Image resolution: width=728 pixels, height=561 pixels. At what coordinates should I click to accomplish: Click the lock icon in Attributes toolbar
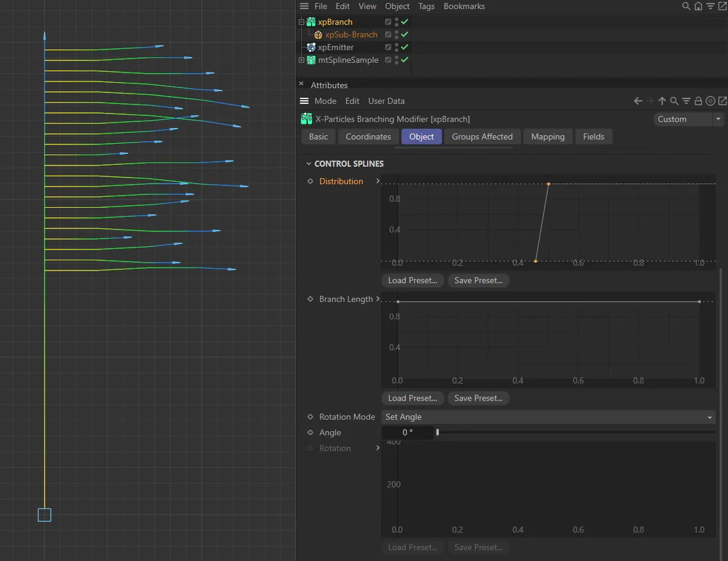point(698,101)
